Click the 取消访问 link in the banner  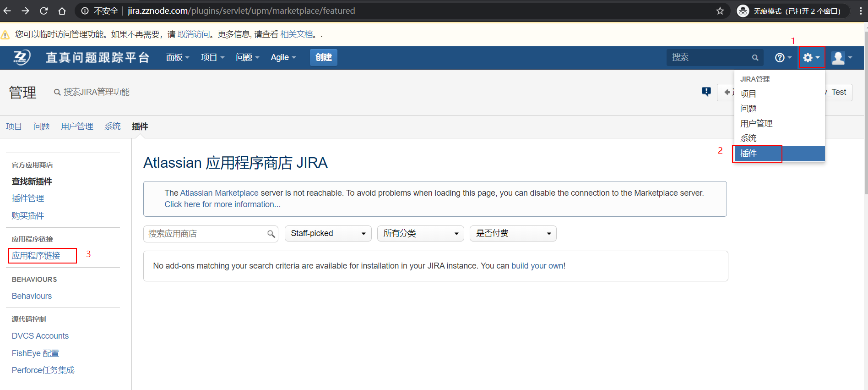pos(194,34)
